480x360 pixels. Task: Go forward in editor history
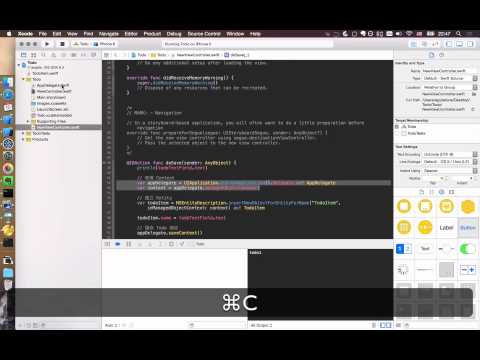124,55
